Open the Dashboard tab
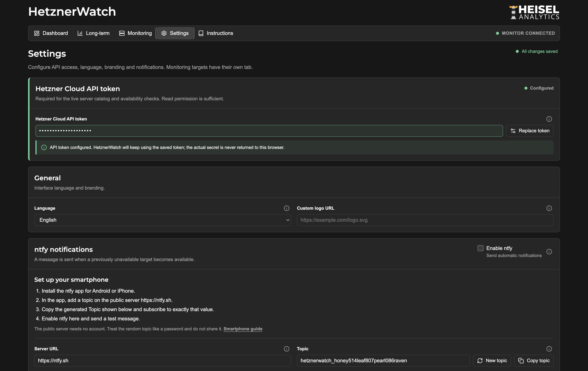Viewport: 588px width, 371px height. coord(51,33)
